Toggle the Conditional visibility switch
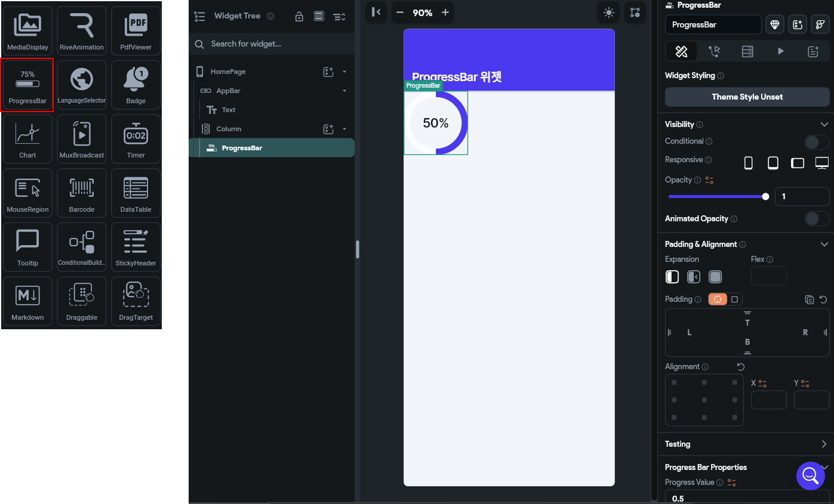This screenshot has width=834, height=504. coord(817,142)
